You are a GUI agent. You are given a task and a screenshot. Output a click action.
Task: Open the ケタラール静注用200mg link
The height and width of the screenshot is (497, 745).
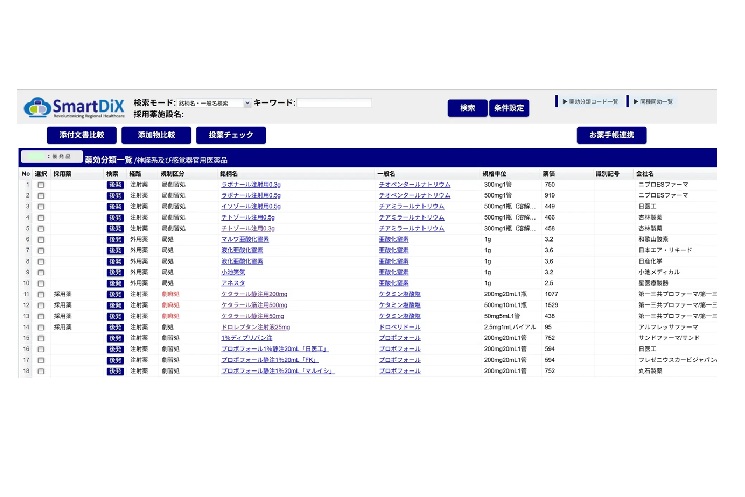(x=254, y=294)
